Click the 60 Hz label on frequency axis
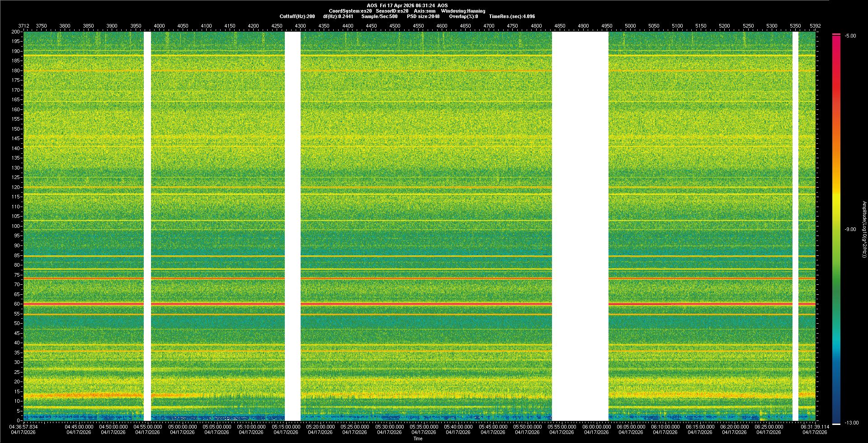Screen dimensions: 868x443 click(17, 304)
